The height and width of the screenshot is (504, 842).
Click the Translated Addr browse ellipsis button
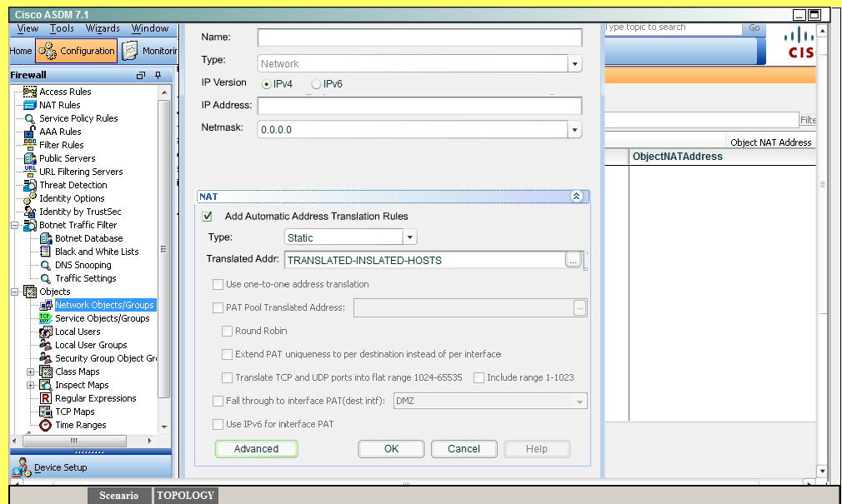[573, 261]
